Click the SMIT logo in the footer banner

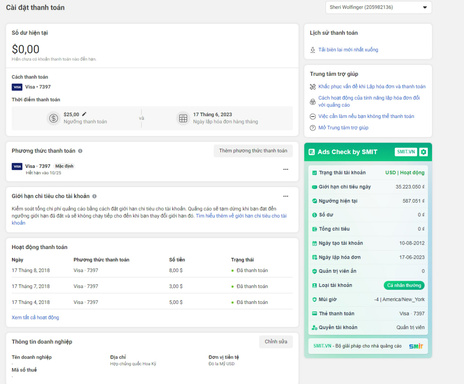coord(416,346)
